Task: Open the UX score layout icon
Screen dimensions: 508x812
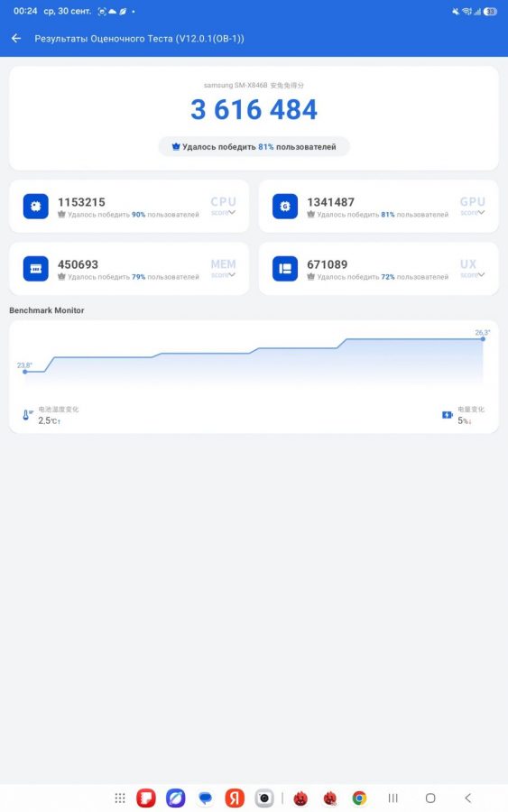Action: tap(285, 268)
